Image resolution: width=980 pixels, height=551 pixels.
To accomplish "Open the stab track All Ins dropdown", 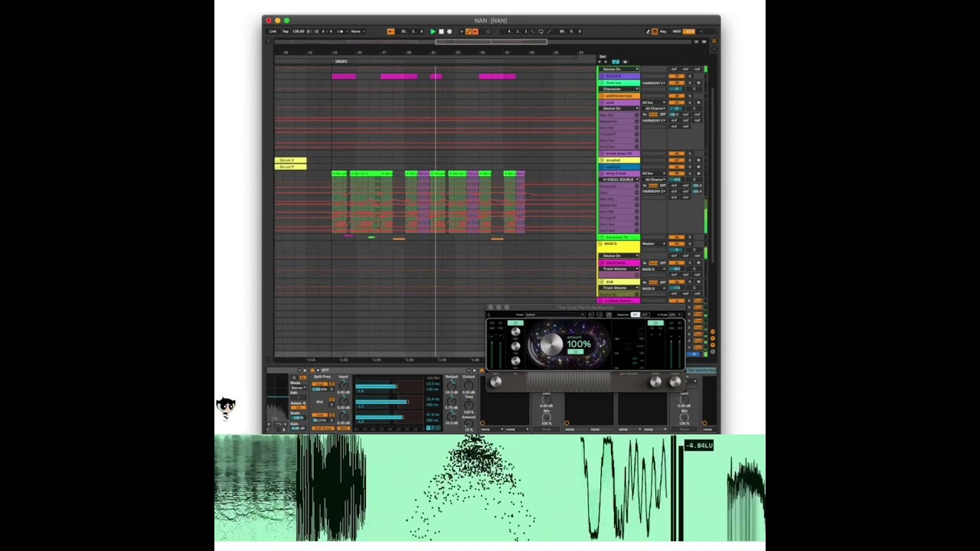I will (x=654, y=103).
